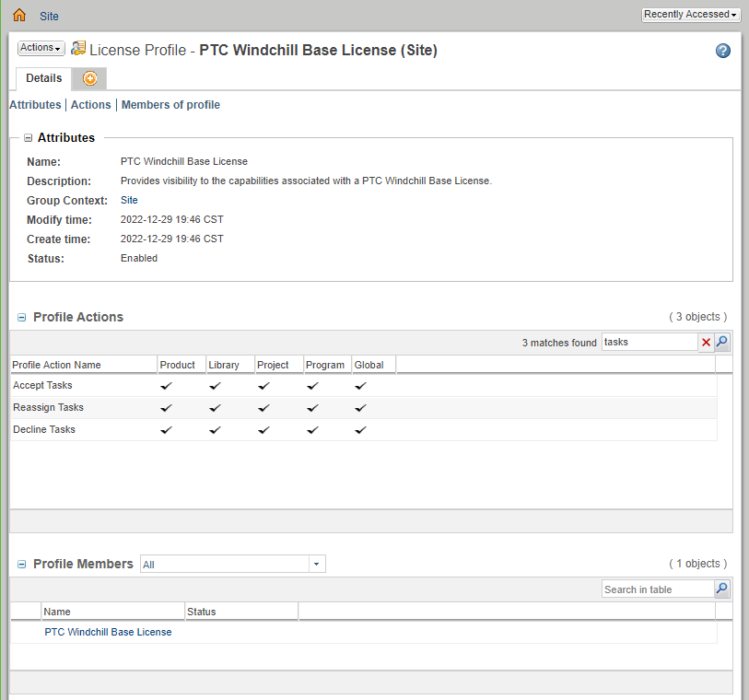Open PTC Windchill Base License member link
The width and height of the screenshot is (749, 700).
[x=108, y=633]
